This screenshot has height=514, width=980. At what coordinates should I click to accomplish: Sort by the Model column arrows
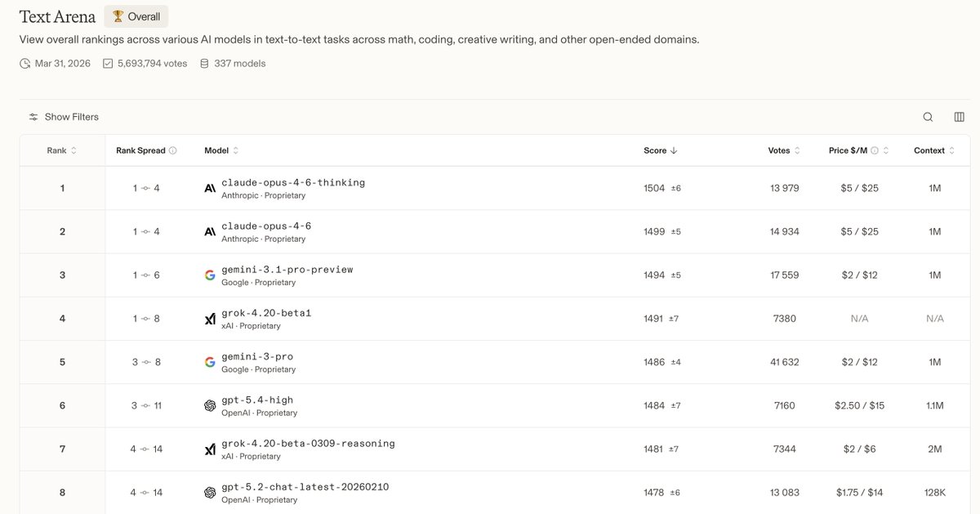click(x=236, y=150)
